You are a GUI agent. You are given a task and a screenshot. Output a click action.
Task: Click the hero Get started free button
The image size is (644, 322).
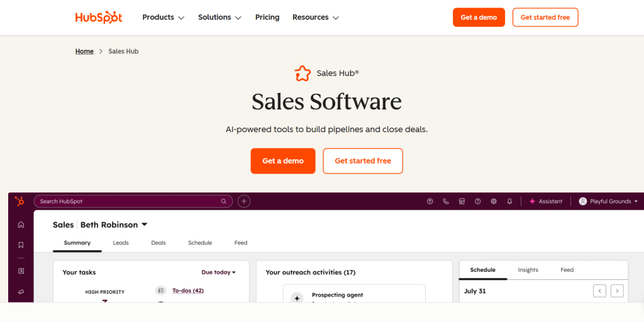tap(363, 161)
